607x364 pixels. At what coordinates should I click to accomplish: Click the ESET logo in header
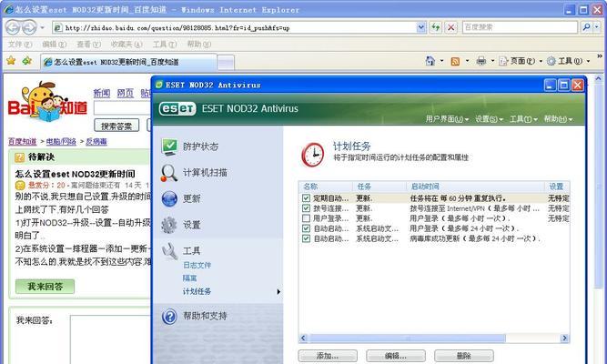177,109
